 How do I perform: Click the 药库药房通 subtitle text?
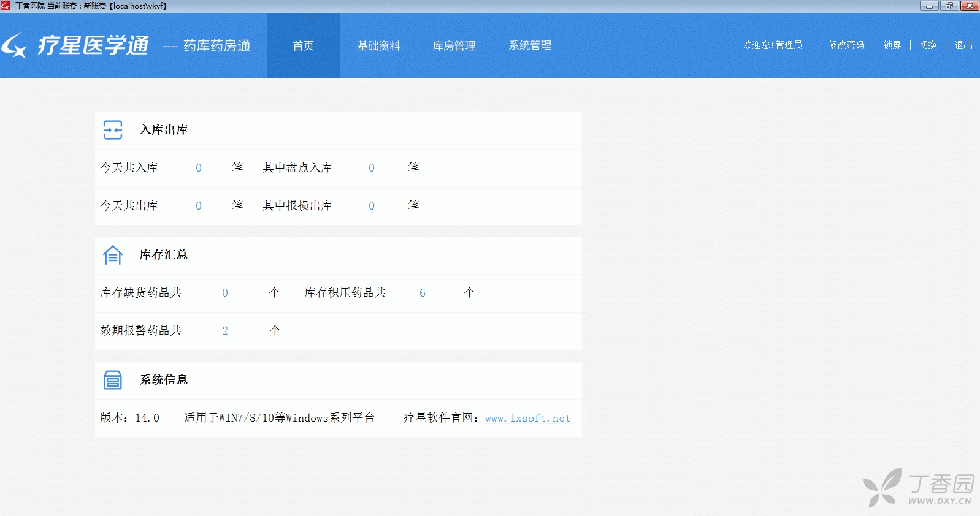(217, 46)
